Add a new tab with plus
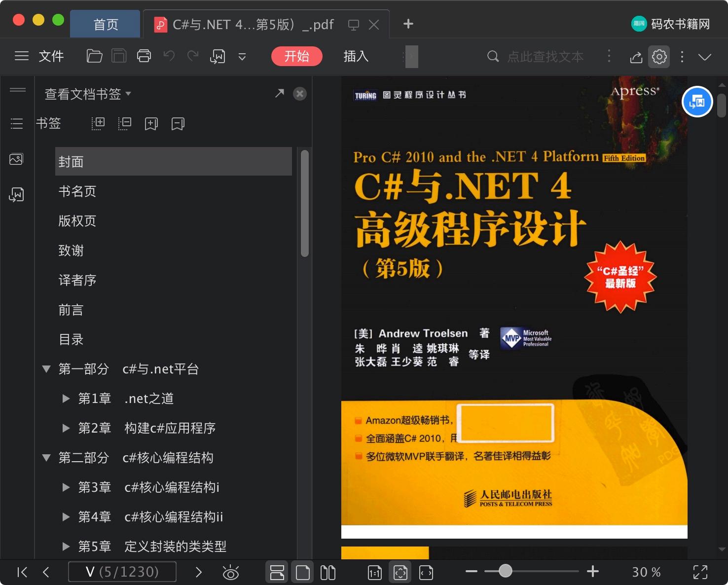This screenshot has width=728, height=585. tap(408, 24)
